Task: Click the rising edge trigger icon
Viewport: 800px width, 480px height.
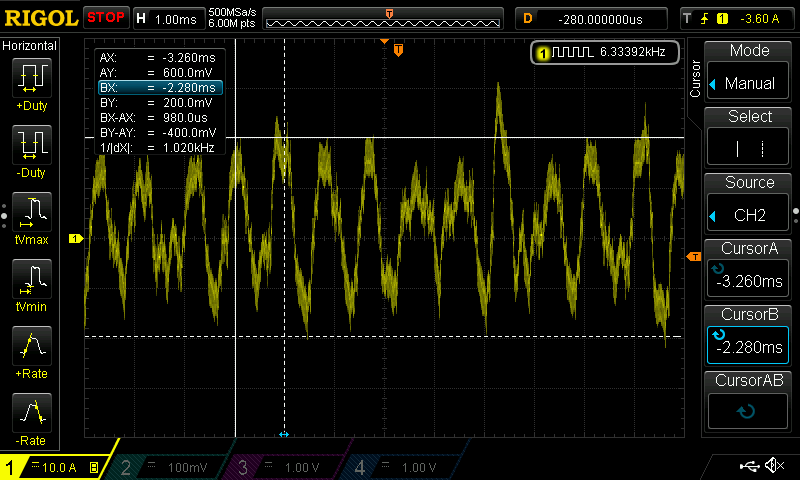Action: [x=705, y=19]
